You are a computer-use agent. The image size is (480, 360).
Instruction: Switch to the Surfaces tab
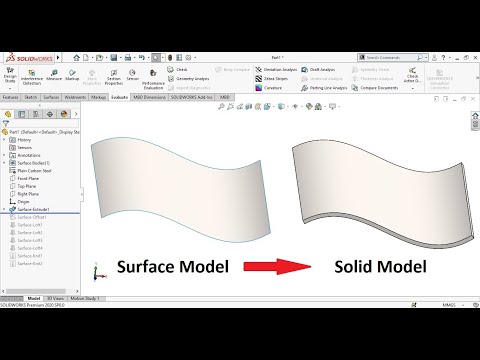click(x=51, y=97)
